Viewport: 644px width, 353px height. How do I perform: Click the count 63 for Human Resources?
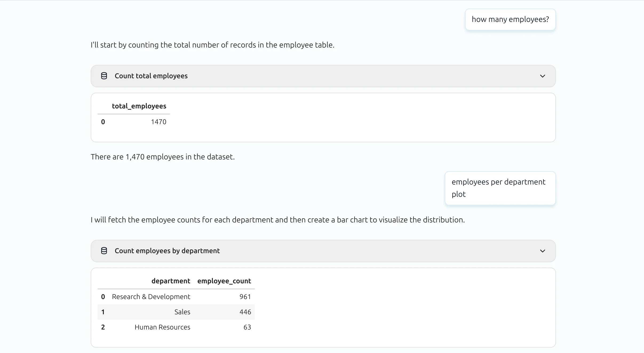click(247, 327)
